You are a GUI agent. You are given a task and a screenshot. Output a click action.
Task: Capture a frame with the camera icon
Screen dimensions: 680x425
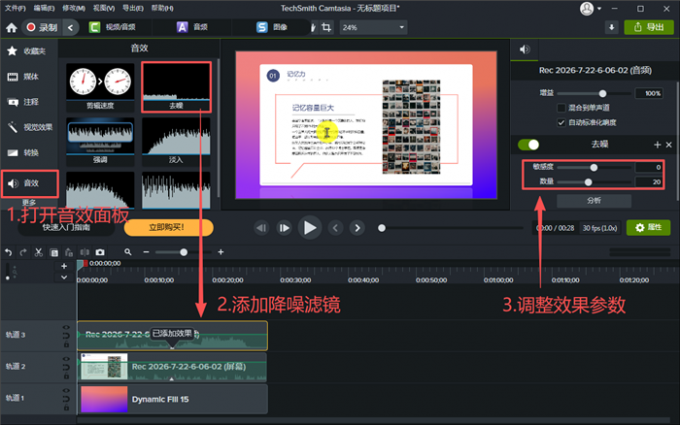100,252
